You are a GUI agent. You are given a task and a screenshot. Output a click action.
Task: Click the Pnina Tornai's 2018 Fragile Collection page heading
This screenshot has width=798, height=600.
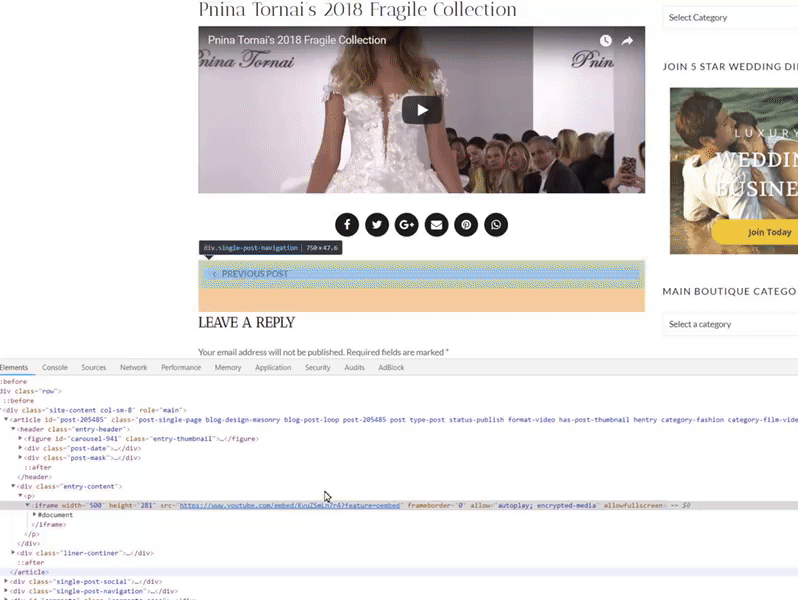coord(357,9)
